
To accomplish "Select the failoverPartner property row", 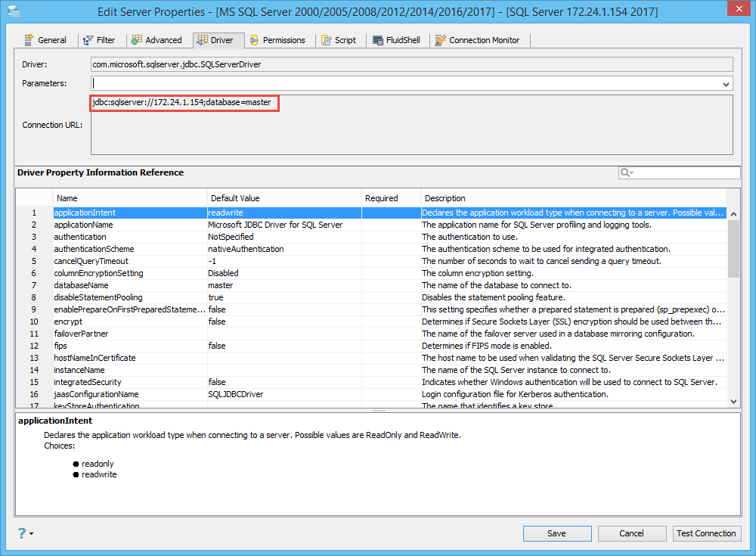I will coord(371,334).
